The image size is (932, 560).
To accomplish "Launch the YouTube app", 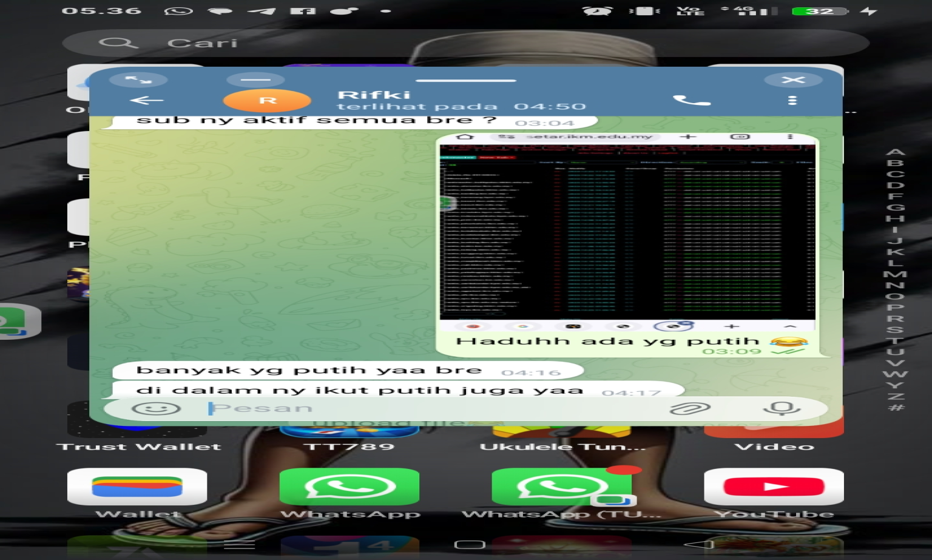I will 774,487.
